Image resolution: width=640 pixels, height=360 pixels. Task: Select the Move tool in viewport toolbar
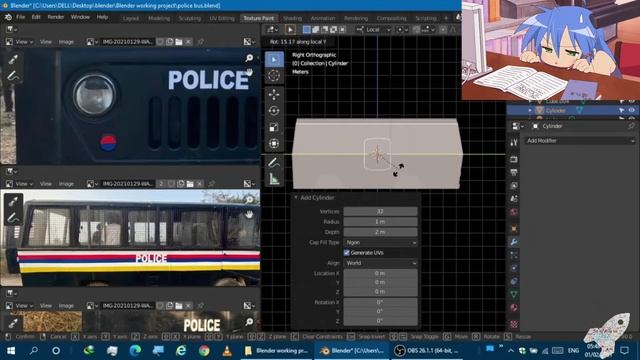tap(274, 94)
